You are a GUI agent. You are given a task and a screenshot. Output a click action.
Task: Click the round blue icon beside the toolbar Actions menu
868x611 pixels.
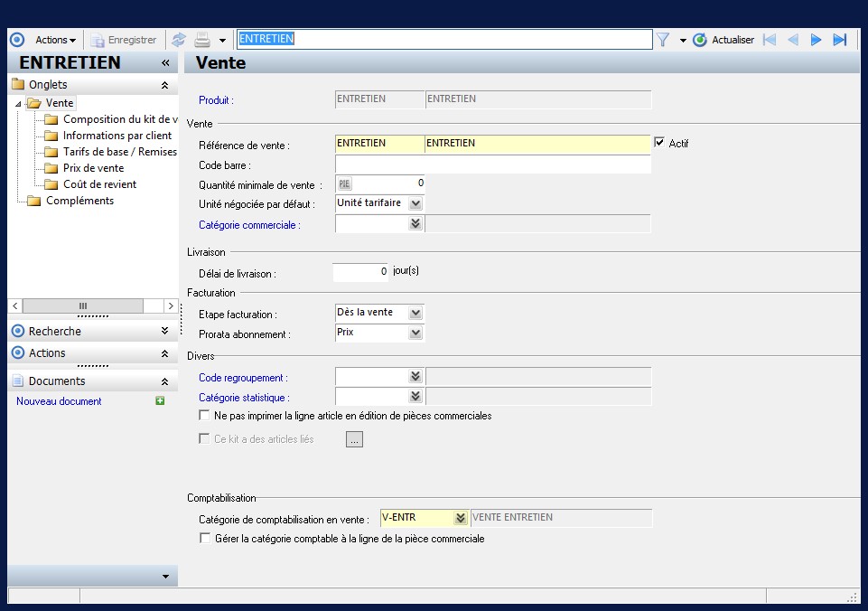click(17, 40)
